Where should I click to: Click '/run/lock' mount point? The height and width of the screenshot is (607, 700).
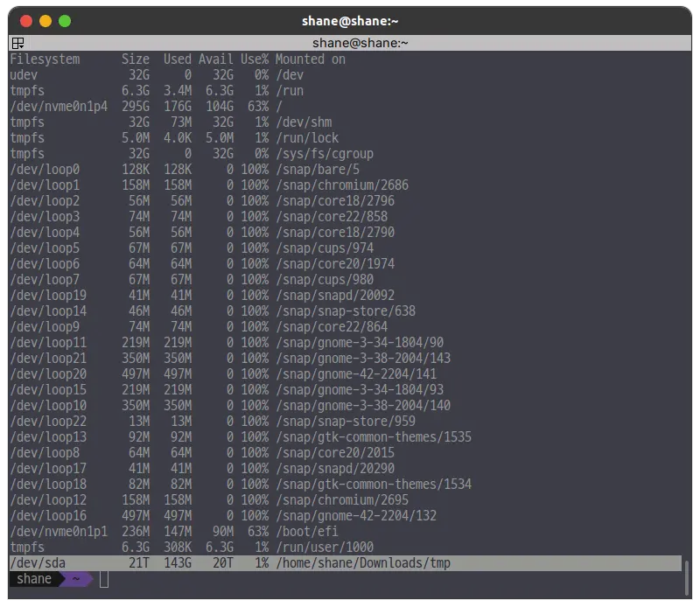pos(307,137)
